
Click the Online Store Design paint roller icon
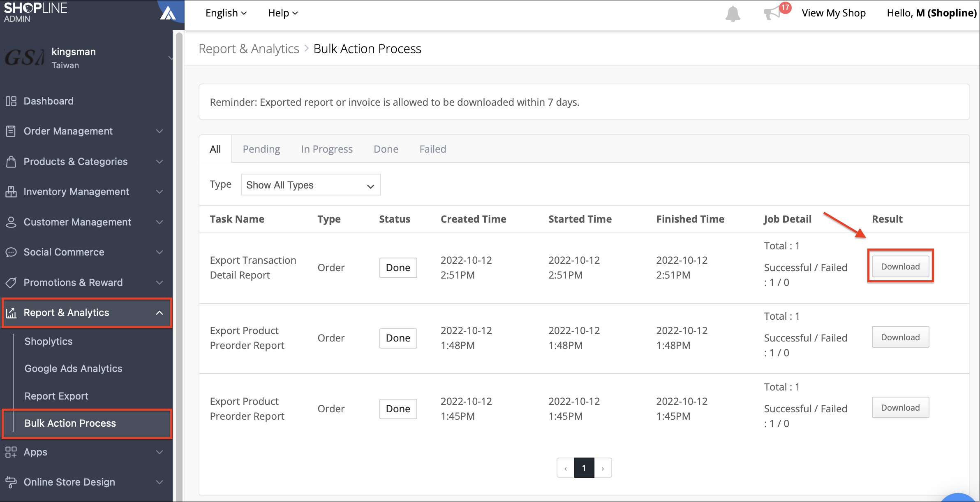[11, 482]
